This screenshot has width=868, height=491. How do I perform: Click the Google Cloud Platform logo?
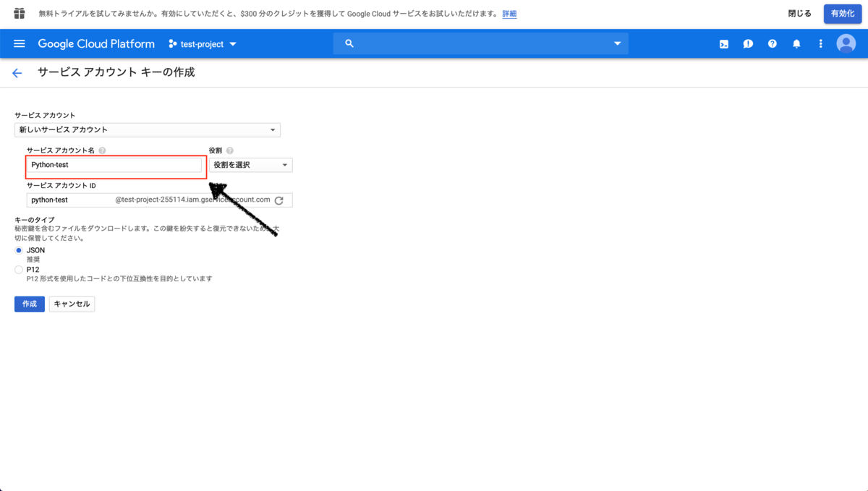point(96,44)
